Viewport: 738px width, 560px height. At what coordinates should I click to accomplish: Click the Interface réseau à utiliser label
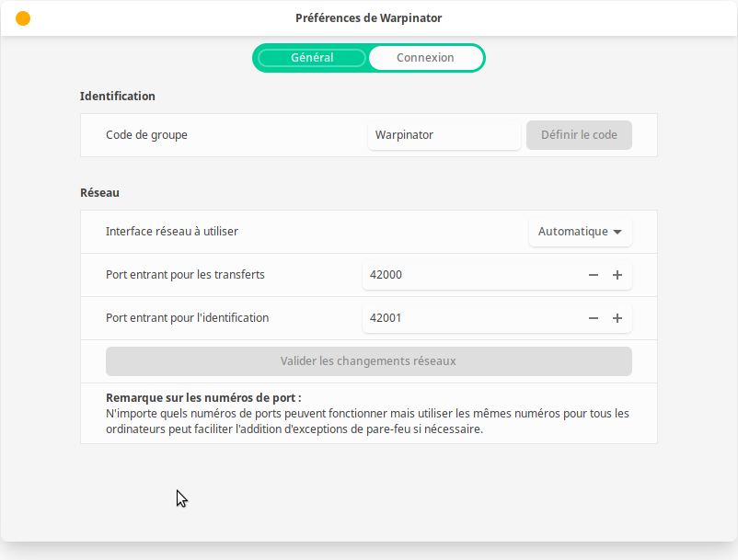click(x=172, y=232)
